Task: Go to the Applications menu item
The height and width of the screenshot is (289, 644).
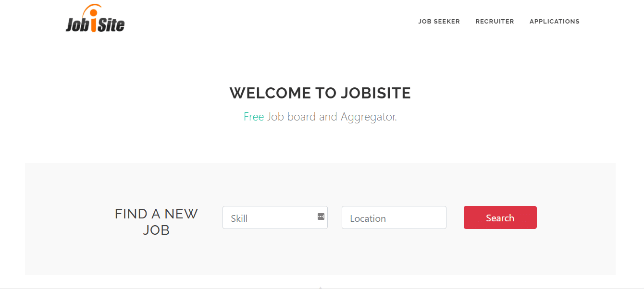Action: (x=554, y=22)
